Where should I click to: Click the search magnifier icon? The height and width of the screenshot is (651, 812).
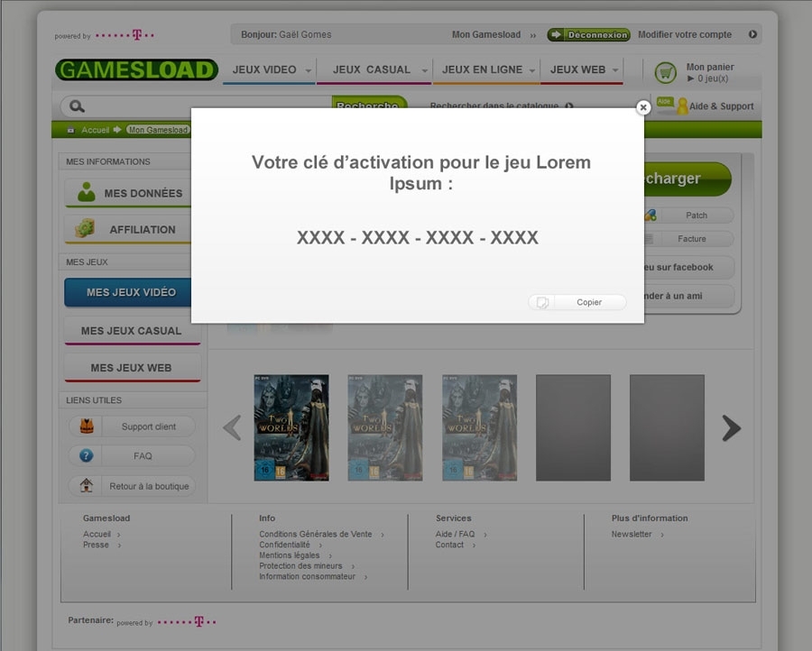tap(78, 106)
